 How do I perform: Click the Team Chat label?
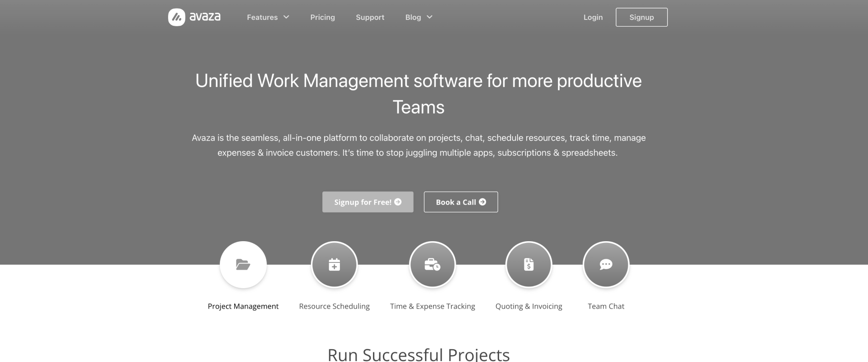pos(606,306)
